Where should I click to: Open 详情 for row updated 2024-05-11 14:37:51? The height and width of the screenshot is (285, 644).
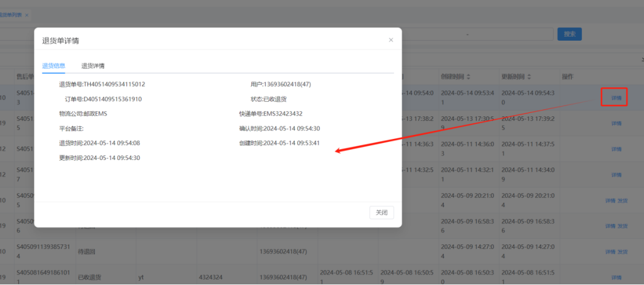616,149
